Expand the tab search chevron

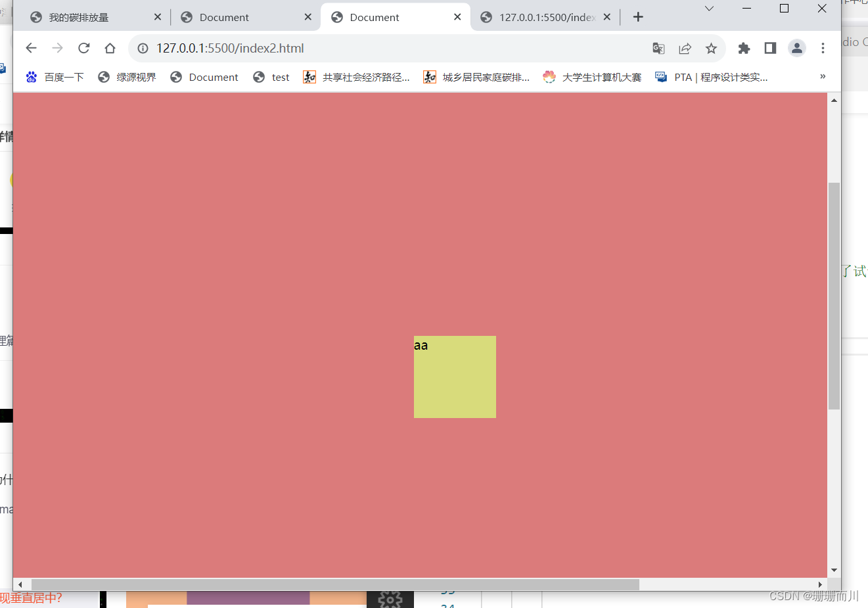709,9
